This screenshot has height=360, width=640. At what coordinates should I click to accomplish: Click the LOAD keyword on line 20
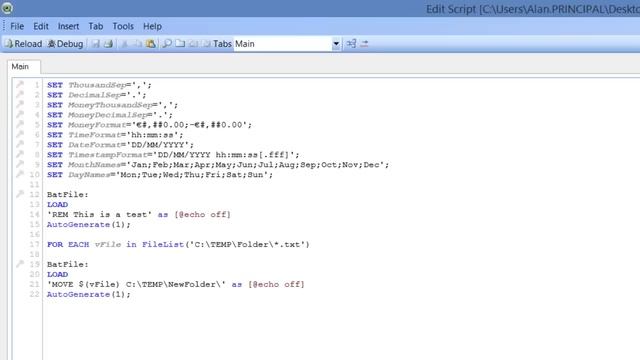pos(58,274)
